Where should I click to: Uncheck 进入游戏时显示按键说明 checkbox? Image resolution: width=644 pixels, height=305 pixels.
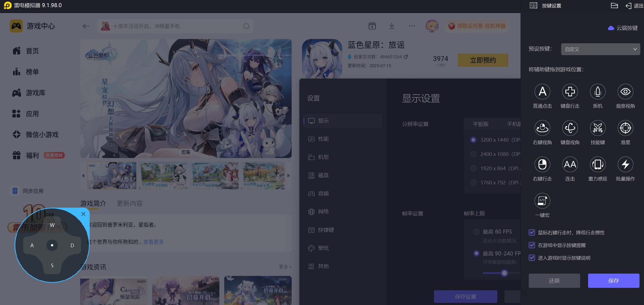coord(532,258)
